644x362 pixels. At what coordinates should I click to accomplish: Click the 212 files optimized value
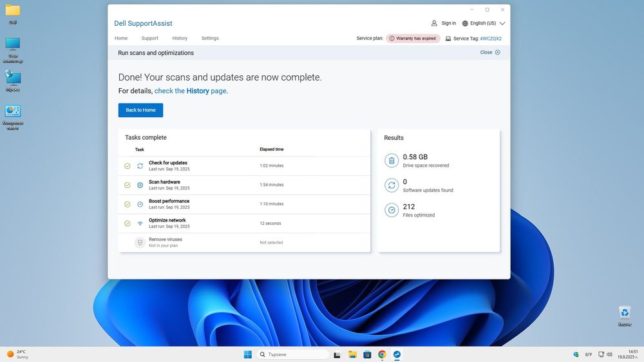(x=409, y=207)
